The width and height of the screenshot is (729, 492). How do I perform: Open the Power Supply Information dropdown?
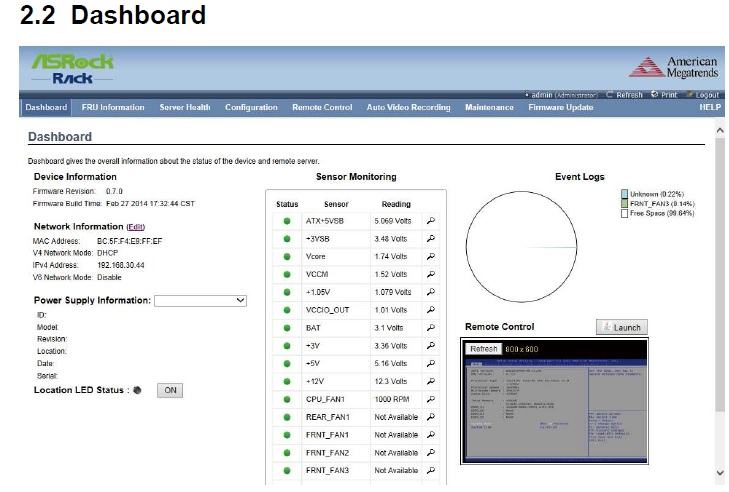[200, 300]
